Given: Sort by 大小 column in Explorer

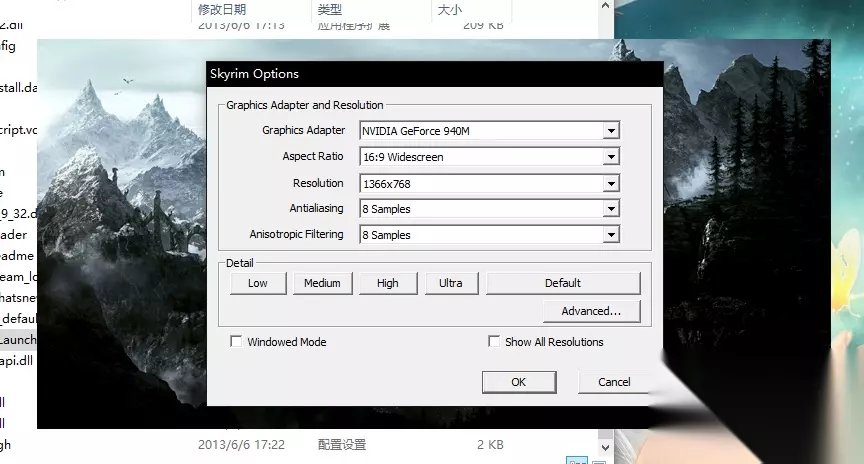Looking at the screenshot, I should (x=450, y=10).
